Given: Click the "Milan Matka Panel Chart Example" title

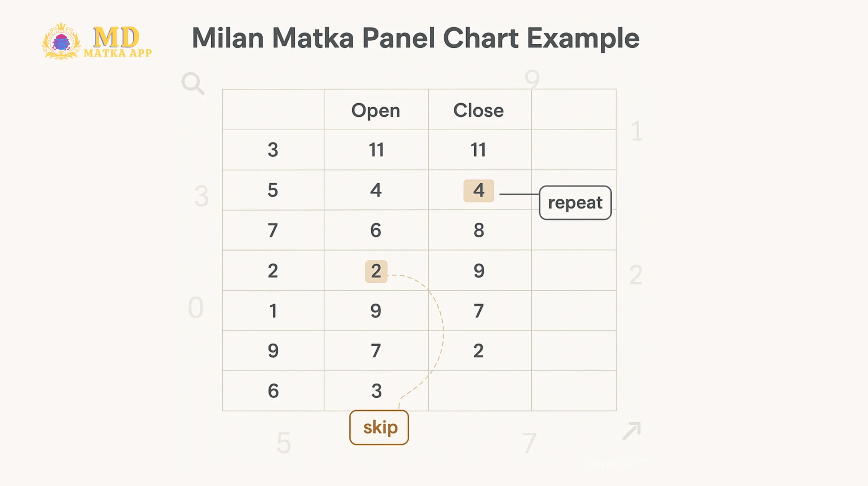Looking at the screenshot, I should point(415,38).
